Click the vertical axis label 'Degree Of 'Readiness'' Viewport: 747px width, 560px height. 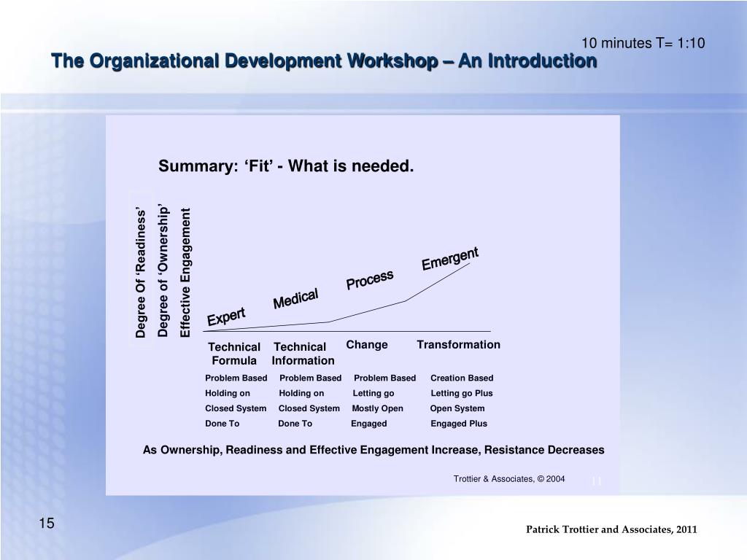coord(140,273)
